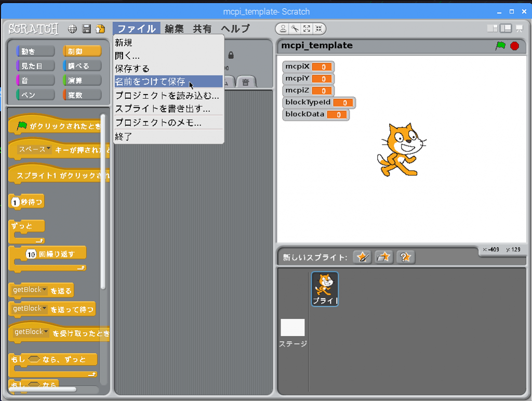Select the 制御 block category

tap(82, 51)
